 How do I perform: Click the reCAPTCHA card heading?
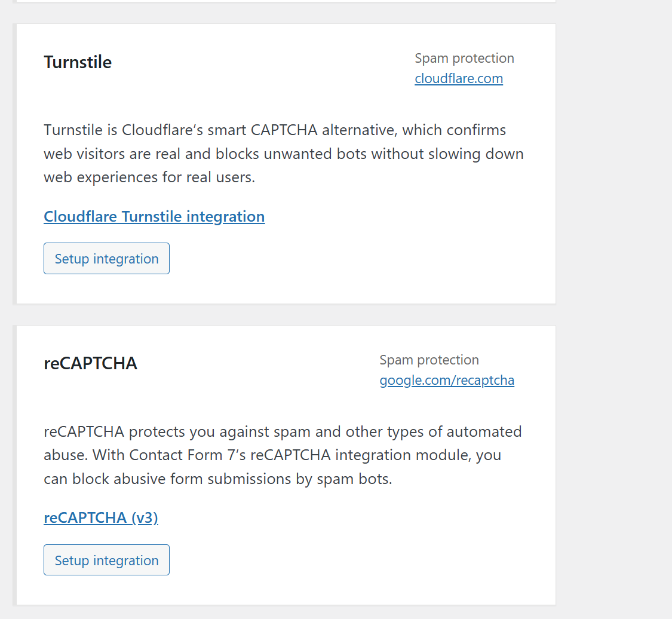(x=91, y=363)
